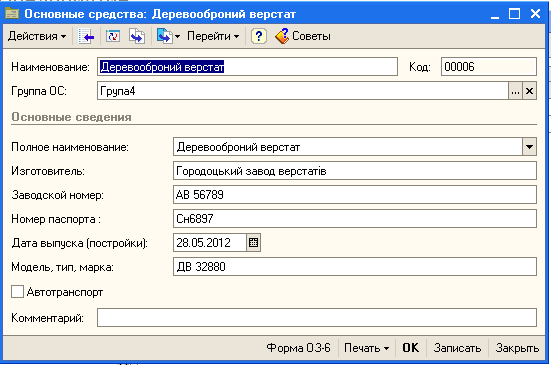Expand the Полное наименование dropdown arrow
Image resolution: width=551 pixels, height=365 pixels.
coord(530,147)
